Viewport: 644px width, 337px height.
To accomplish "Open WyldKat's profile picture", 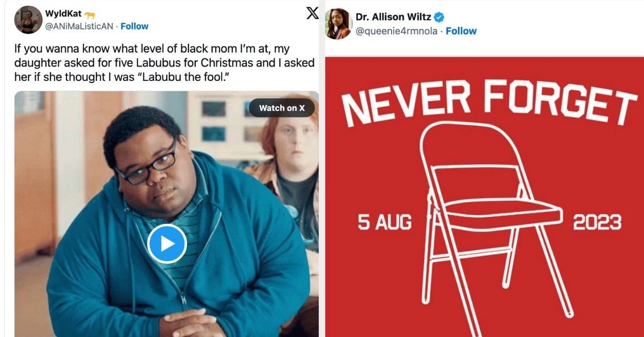I will [28, 20].
